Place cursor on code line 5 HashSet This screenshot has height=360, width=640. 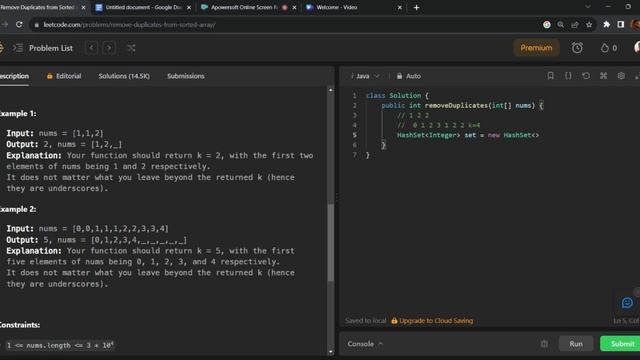[x=468, y=135]
